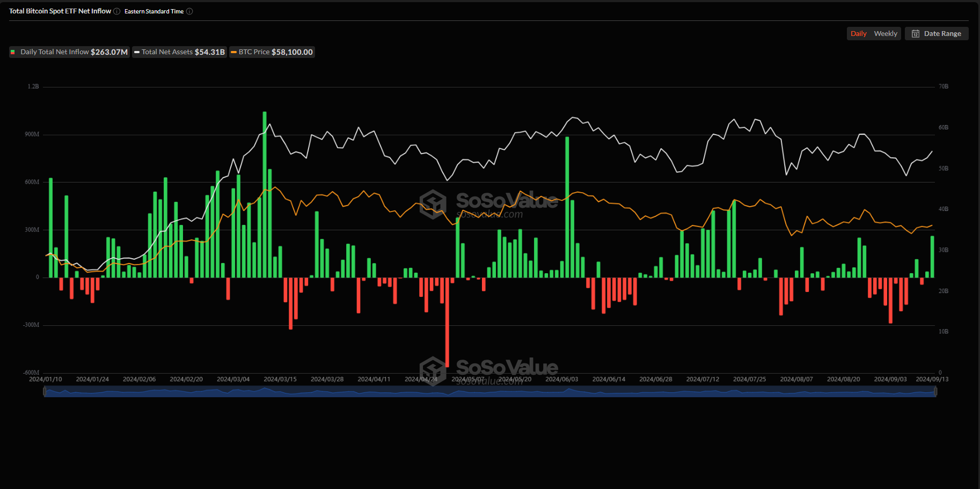Click left handle of range slider
This screenshot has height=489, width=980.
(x=45, y=391)
